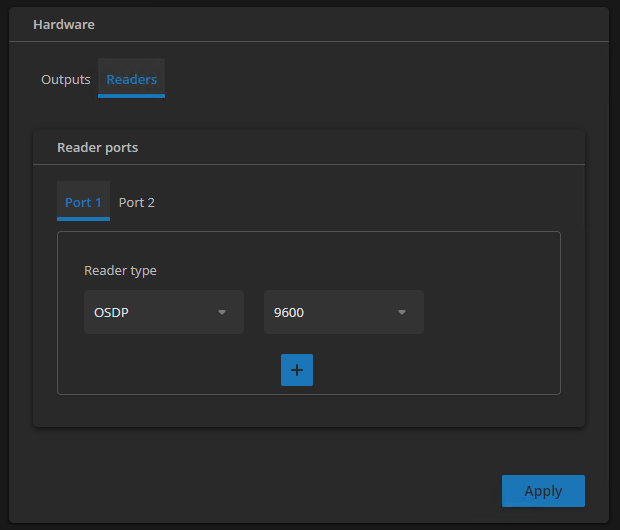
Task: Click the Hardware panel title
Action: [x=64, y=25]
